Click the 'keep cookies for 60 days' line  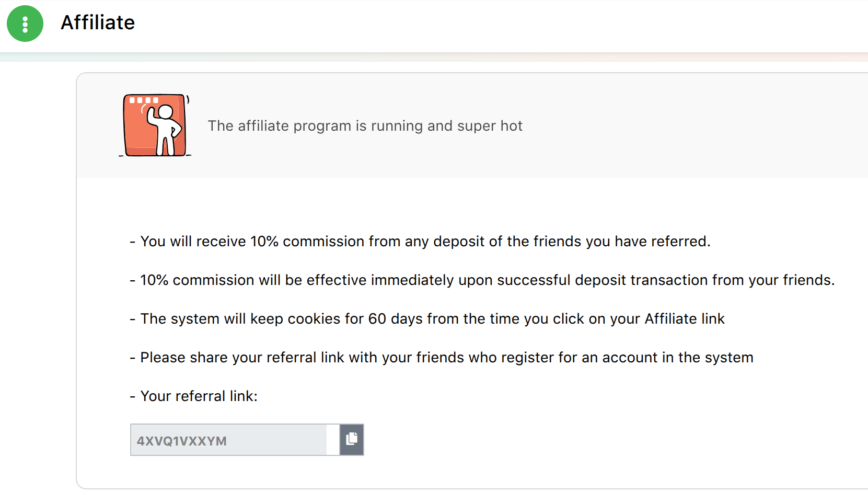(x=427, y=319)
